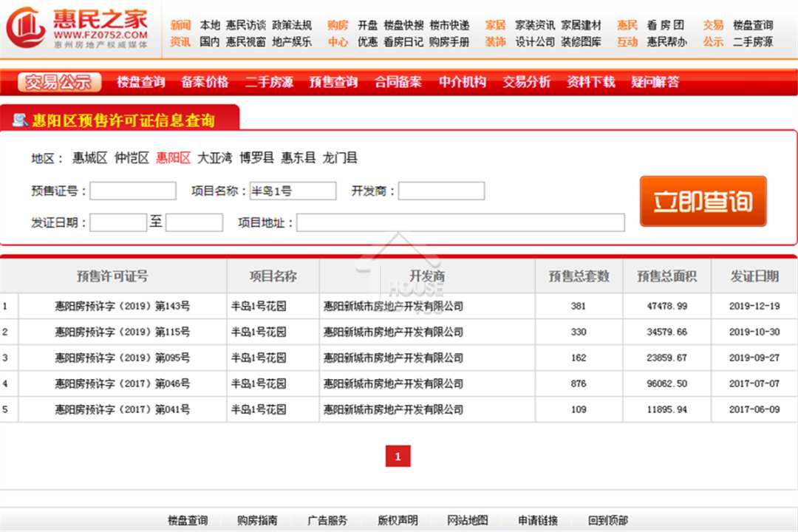Open the 看房团 link in the header
Image resolution: width=798 pixels, height=532 pixels.
pos(666,25)
